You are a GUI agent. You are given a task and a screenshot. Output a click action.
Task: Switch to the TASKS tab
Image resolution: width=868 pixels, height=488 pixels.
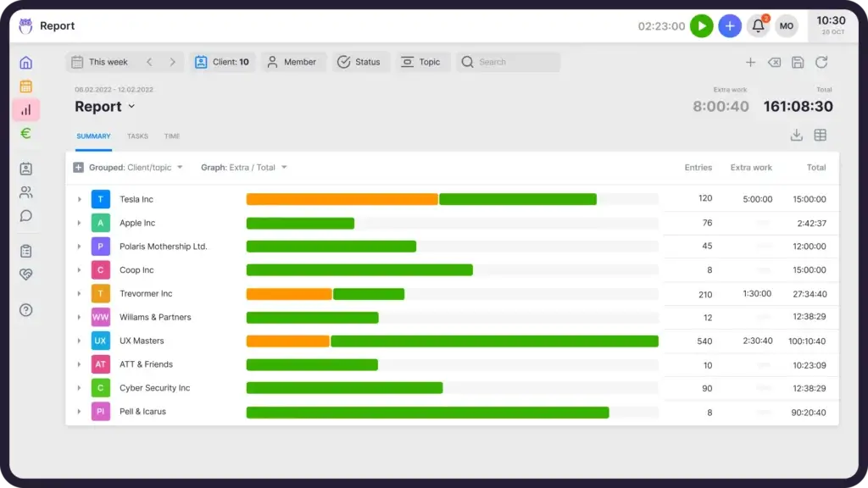[x=137, y=136]
